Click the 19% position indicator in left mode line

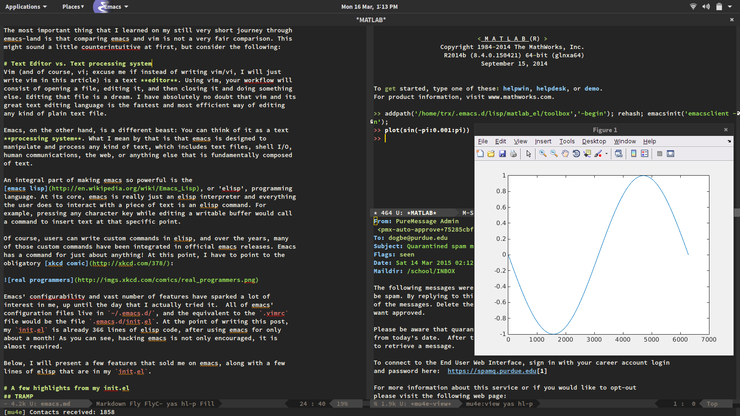[x=342, y=404]
